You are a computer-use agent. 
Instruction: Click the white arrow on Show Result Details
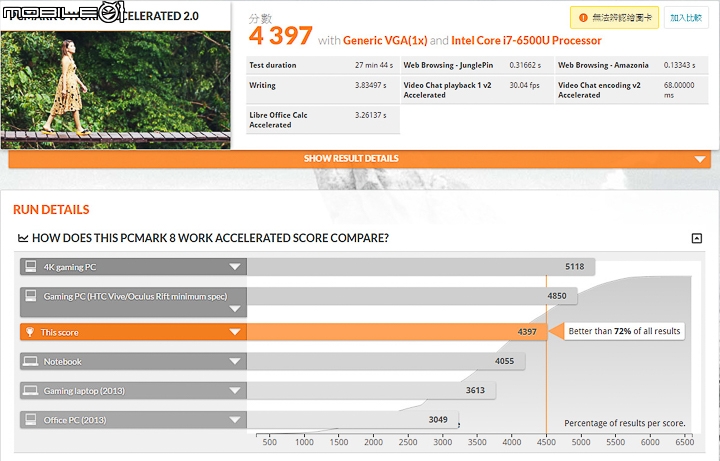(700, 159)
